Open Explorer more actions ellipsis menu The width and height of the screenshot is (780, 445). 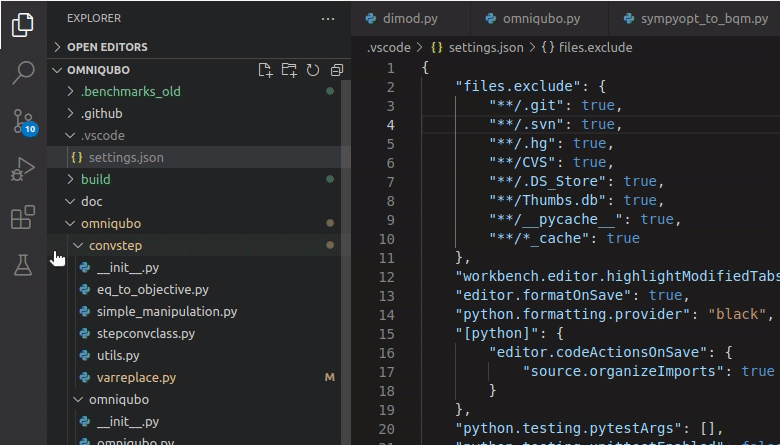click(328, 19)
